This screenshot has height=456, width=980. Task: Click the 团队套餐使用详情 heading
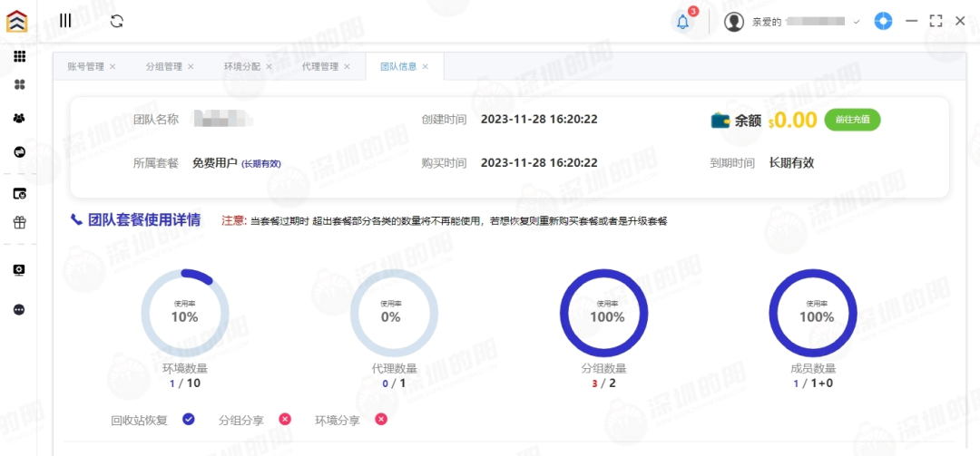tap(144, 220)
